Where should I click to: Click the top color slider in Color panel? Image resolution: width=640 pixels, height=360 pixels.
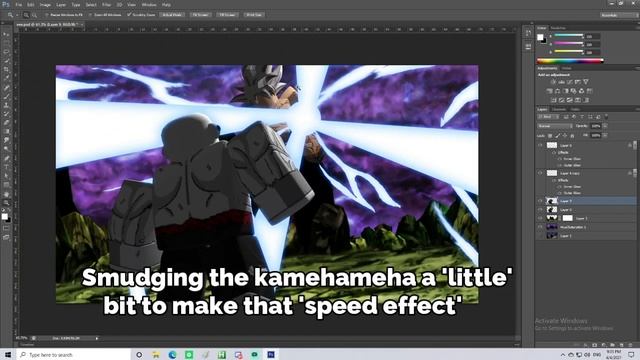pos(569,35)
